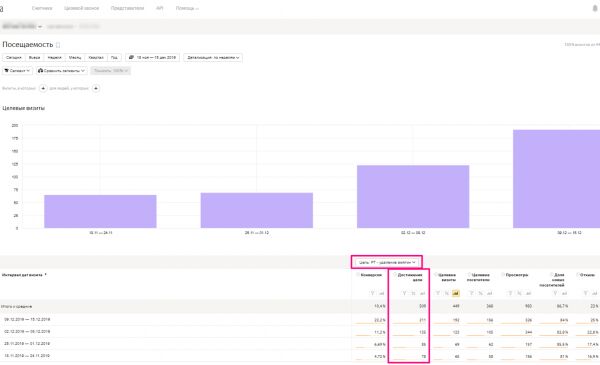
Task: Open the Точность 100% dropdown
Action: (111, 71)
